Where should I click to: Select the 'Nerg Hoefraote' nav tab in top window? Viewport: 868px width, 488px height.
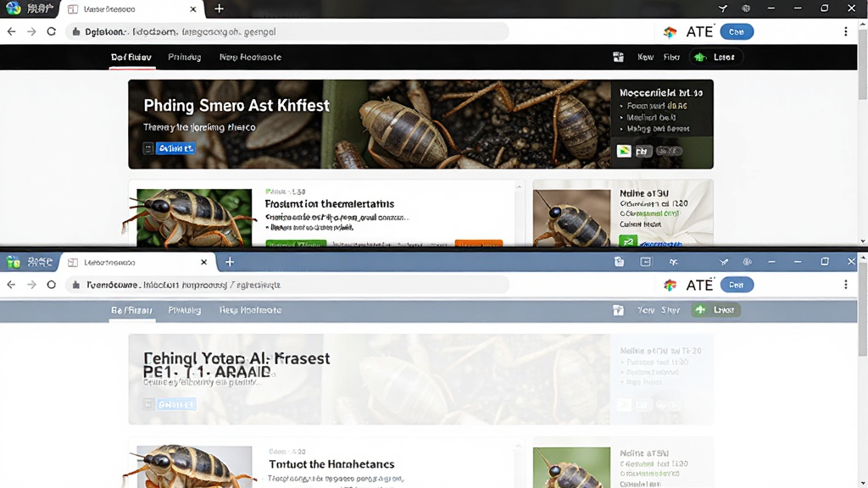coord(250,57)
